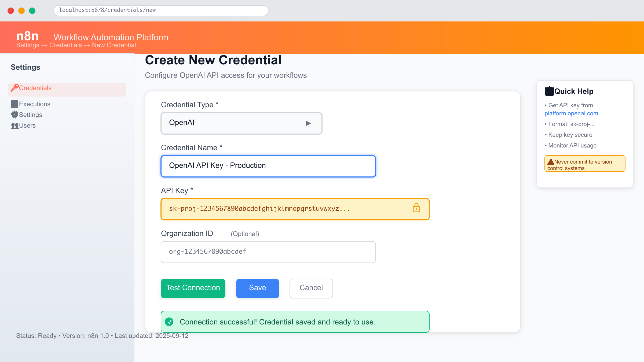Click the 'Monitor API usage' help tip
Screen dimensions: 644x362
[571, 145]
